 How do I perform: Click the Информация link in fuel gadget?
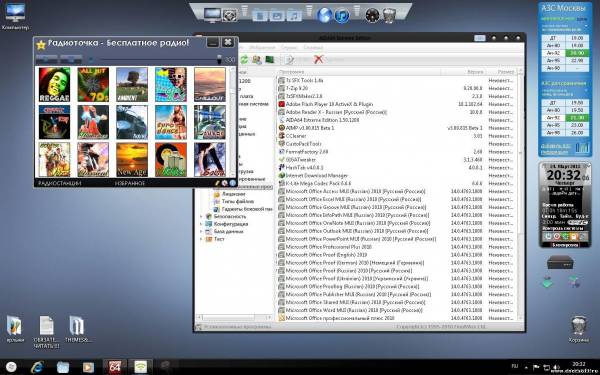pos(554,153)
